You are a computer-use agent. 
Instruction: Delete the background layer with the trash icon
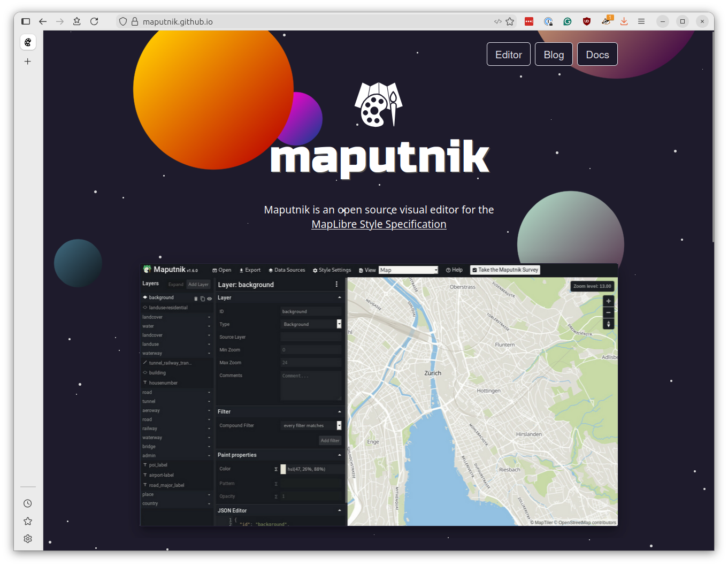tap(196, 298)
